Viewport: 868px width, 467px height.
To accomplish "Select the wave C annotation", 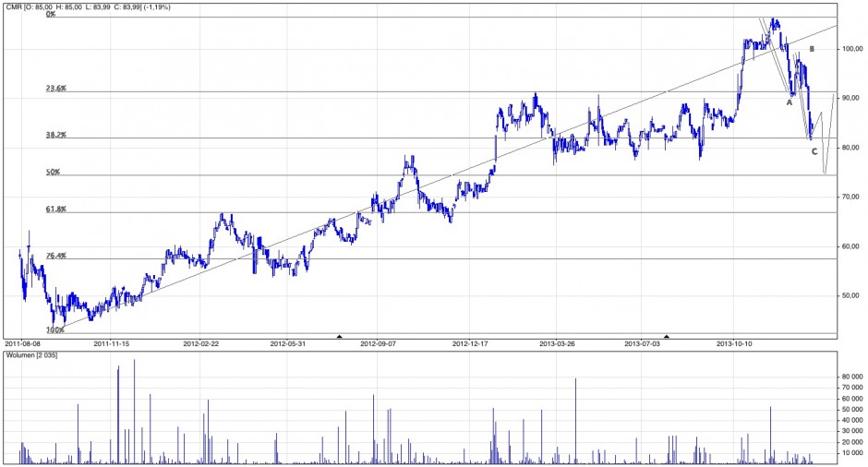I will point(814,150).
